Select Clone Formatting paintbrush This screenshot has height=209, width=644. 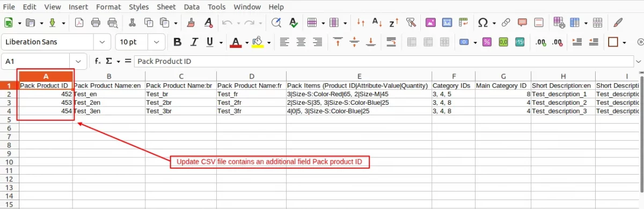point(191,23)
